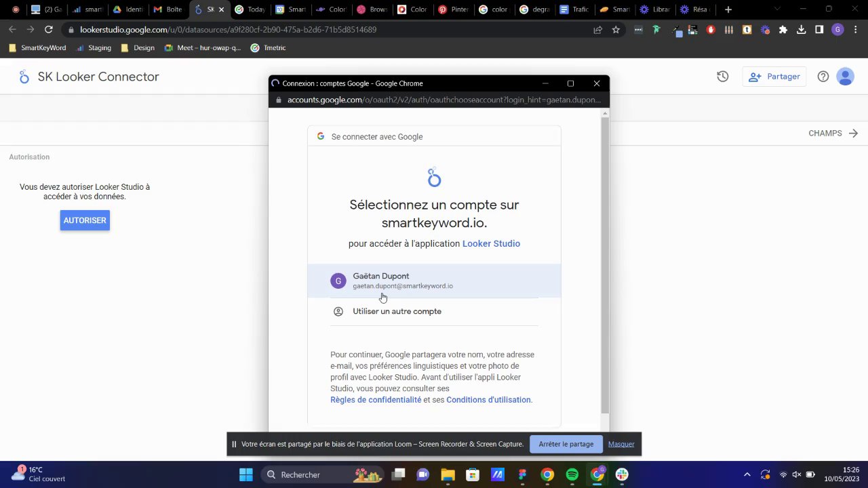Open Règles de confidentialité link

(x=376, y=400)
